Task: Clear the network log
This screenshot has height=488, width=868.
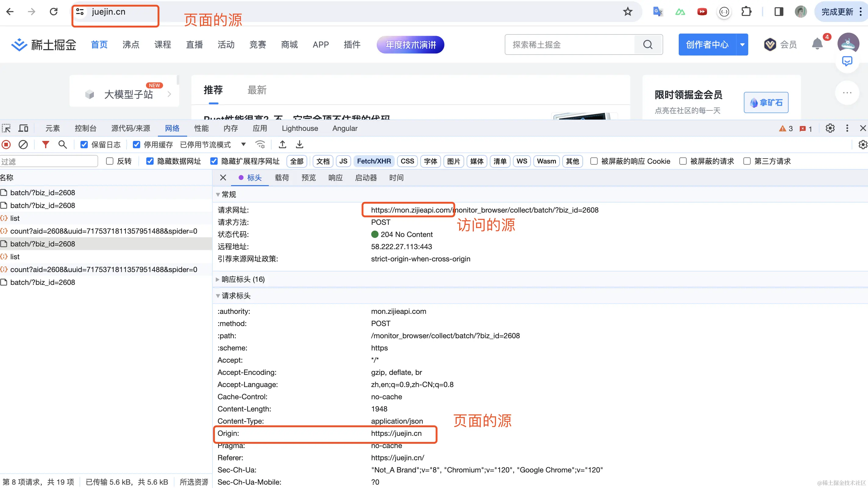Action: tap(23, 145)
